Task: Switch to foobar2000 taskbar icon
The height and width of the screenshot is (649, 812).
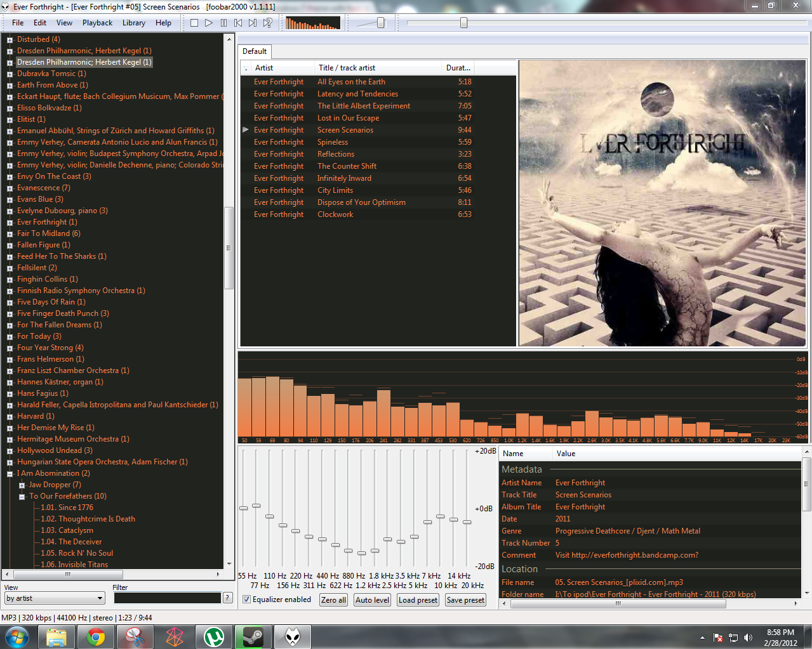Action: pyautogui.click(x=293, y=636)
